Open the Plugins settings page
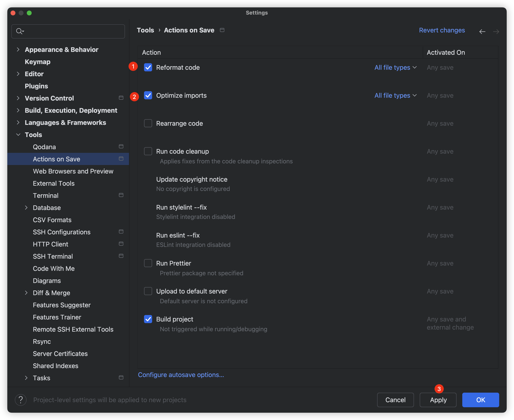The height and width of the screenshot is (420, 514). [36, 86]
